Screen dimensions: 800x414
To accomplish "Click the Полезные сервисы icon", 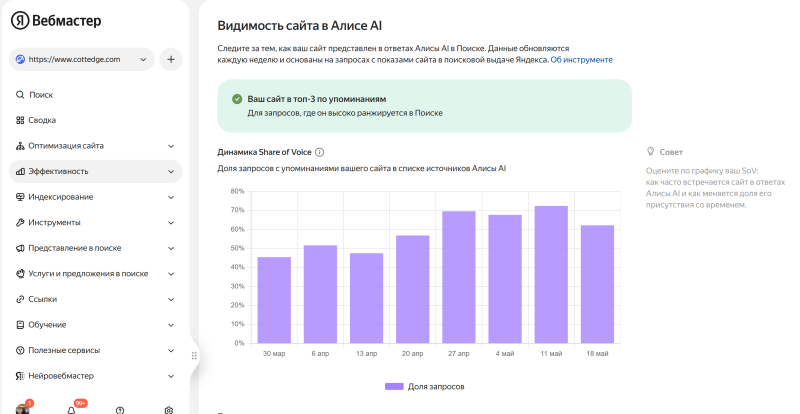I will click(20, 350).
